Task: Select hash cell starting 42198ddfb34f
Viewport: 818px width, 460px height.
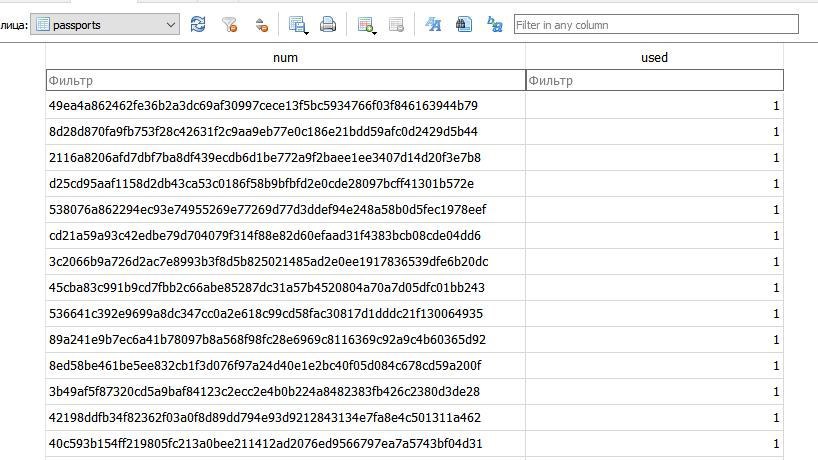Action: [285, 418]
